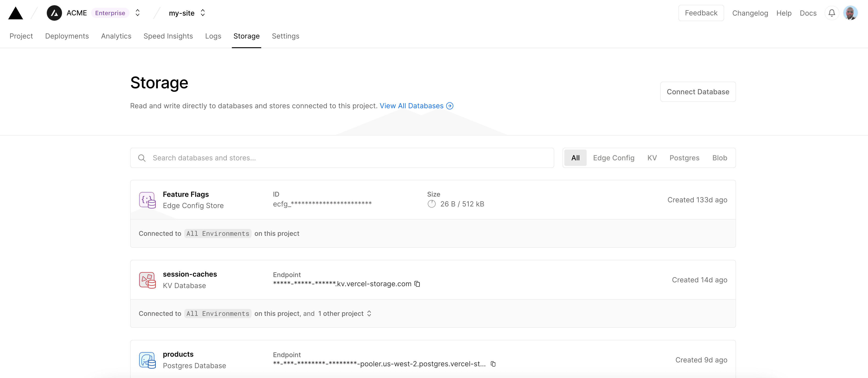Expand the my-site project switcher
The width and height of the screenshot is (868, 378).
pyautogui.click(x=202, y=13)
